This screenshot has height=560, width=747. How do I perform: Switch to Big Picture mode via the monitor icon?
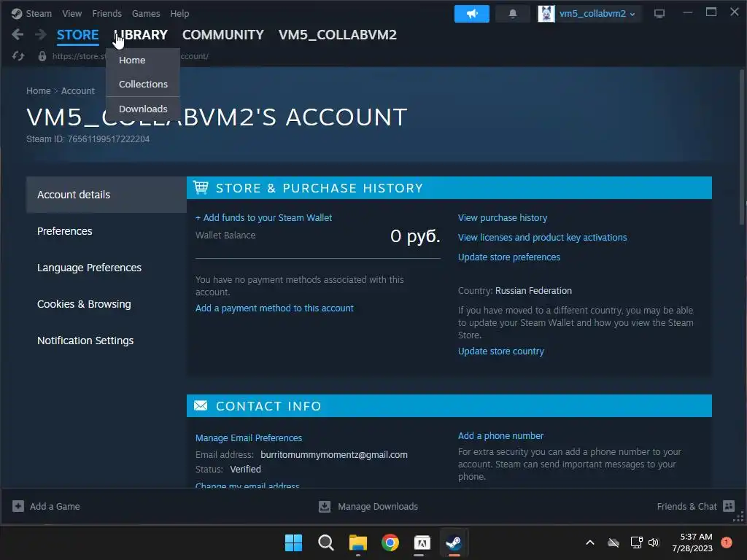pos(659,13)
